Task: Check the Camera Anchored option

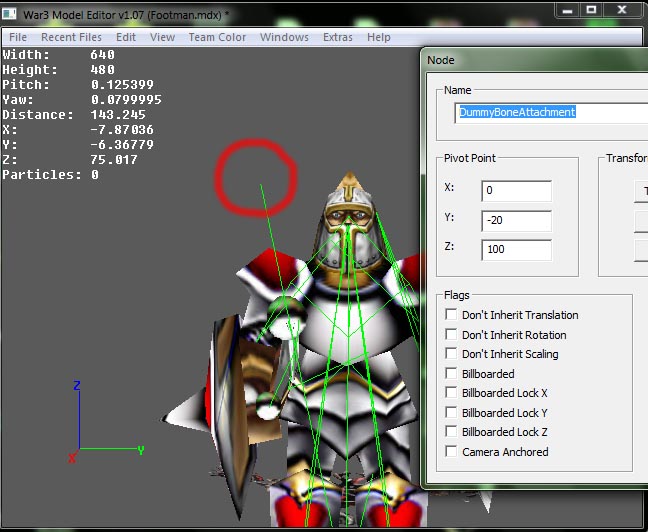Action: click(451, 451)
